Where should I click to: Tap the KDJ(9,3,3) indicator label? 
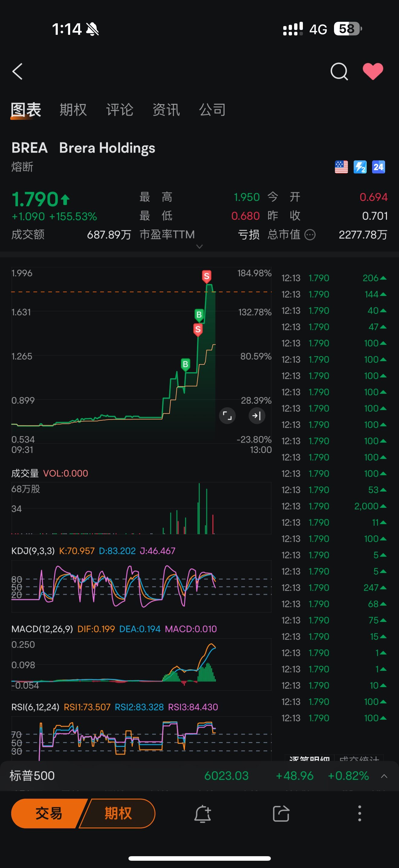pos(33,551)
